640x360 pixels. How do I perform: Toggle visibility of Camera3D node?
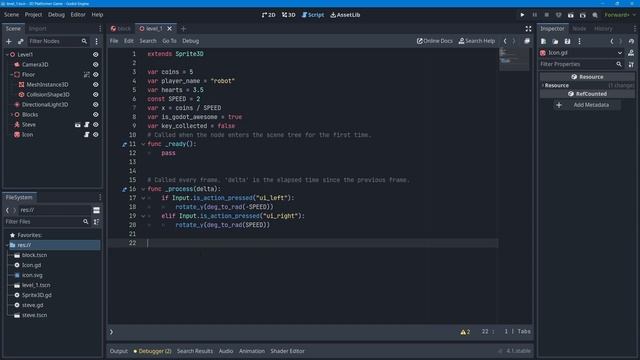[x=96, y=64]
